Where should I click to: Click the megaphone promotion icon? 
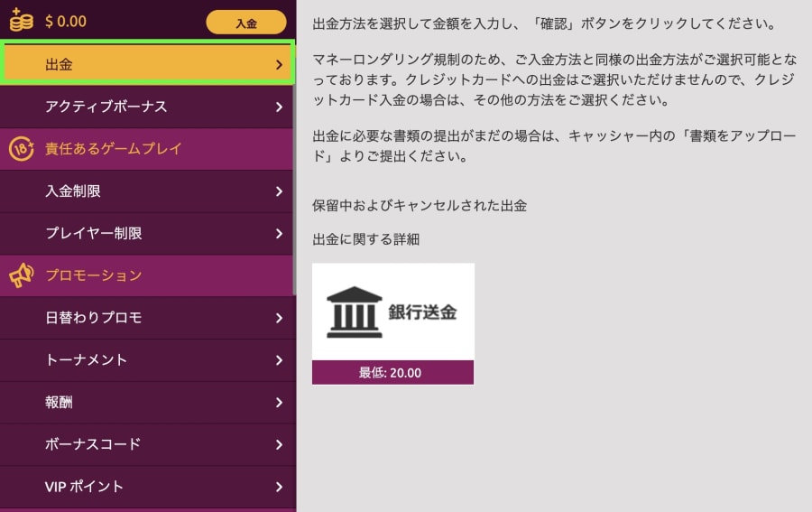pyautogui.click(x=22, y=275)
